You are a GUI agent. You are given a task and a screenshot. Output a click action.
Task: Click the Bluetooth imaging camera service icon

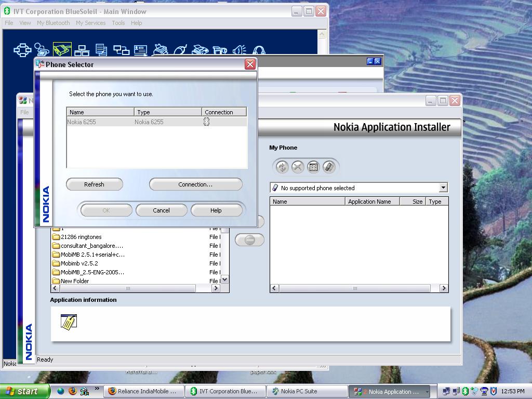point(220,50)
